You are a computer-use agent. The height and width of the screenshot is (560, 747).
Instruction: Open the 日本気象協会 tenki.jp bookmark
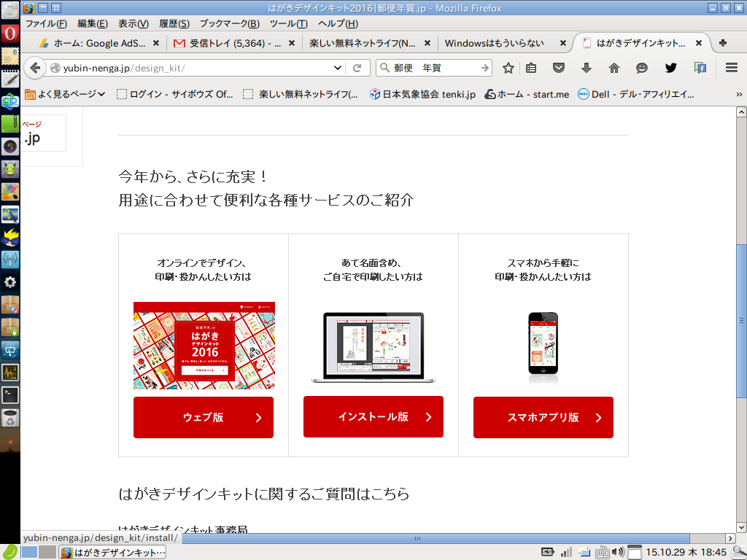pyautogui.click(x=423, y=94)
